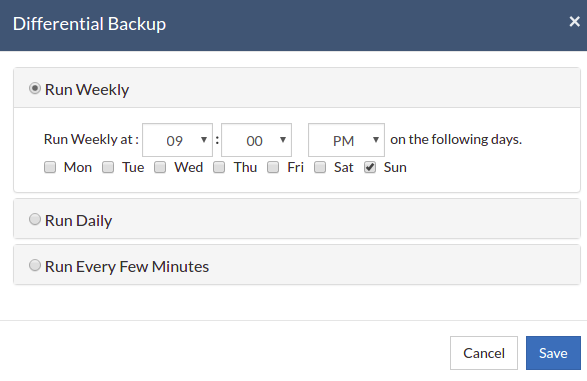Expand the Run Every Few Minutes panel

297,265
